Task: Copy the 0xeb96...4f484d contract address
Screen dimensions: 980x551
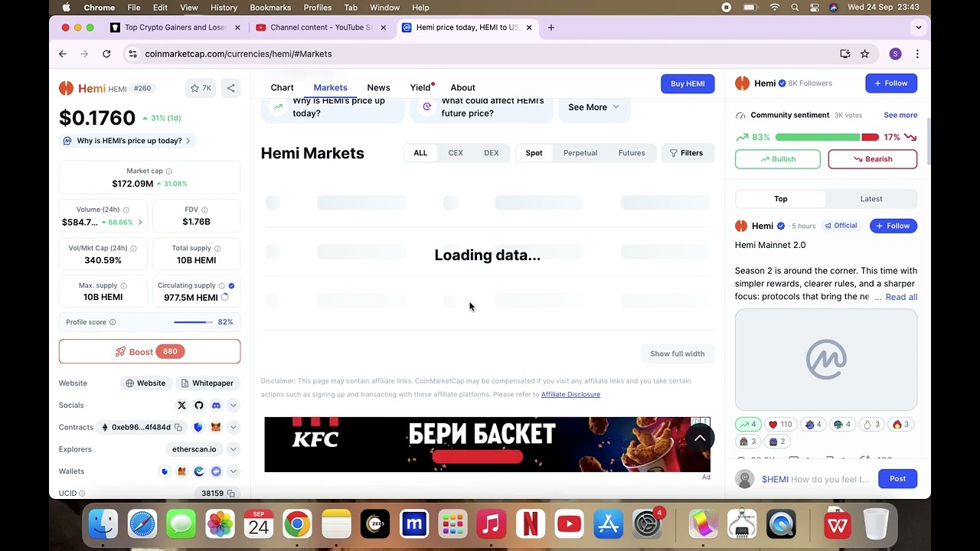Action: (178, 428)
